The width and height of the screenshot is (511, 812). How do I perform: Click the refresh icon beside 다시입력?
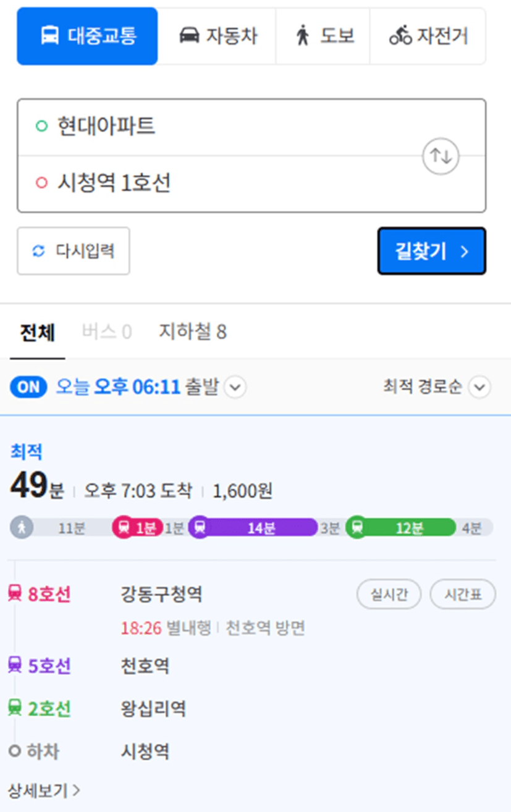pos(39,251)
